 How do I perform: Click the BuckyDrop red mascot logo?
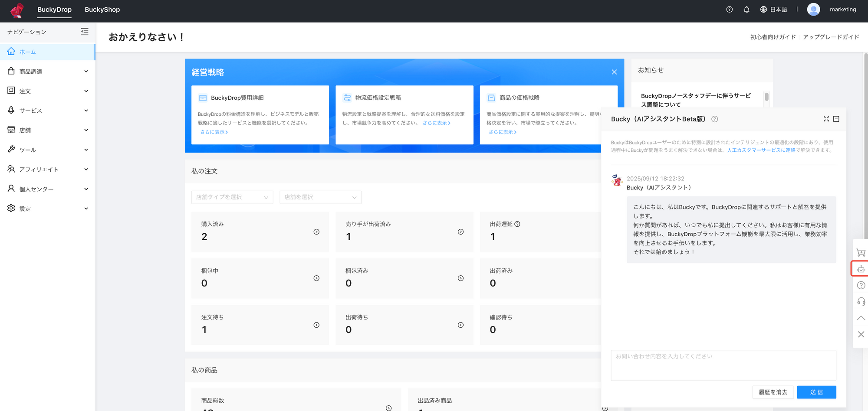coord(17,10)
